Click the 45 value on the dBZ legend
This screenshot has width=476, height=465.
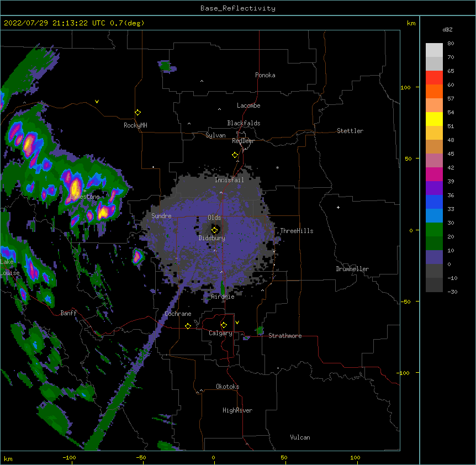click(x=451, y=154)
